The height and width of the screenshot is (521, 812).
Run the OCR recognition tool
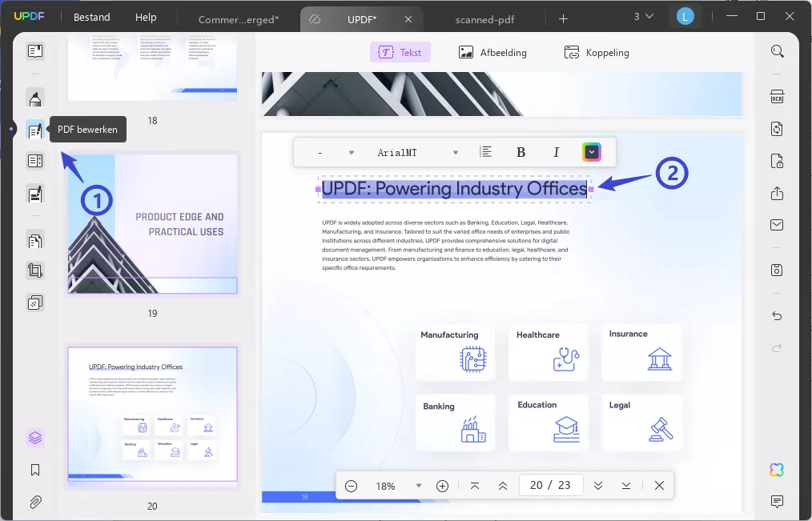click(x=777, y=97)
